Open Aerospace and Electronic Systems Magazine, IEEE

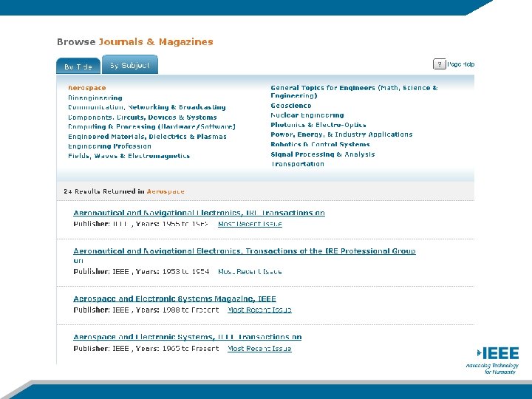174,299
